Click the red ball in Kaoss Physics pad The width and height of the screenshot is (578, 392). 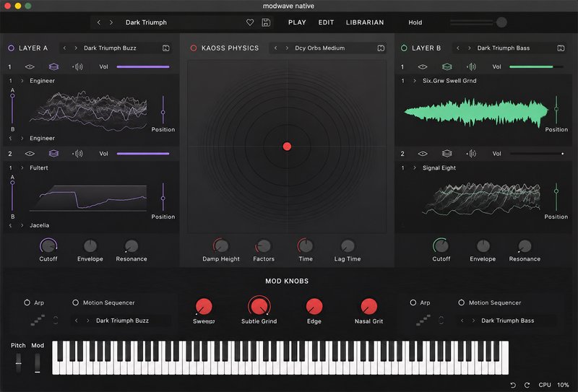pos(287,147)
